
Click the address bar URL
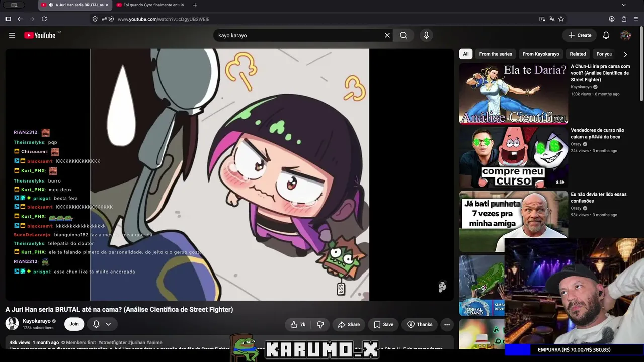tap(164, 19)
